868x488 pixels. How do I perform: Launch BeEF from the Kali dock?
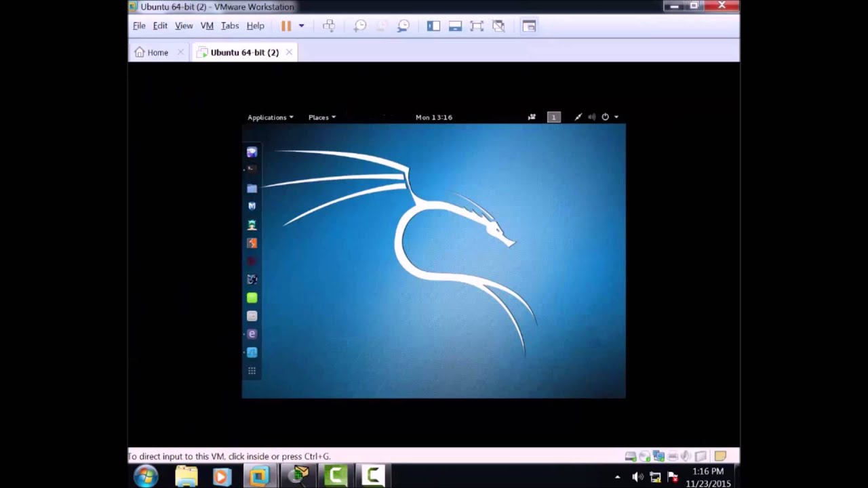252,279
